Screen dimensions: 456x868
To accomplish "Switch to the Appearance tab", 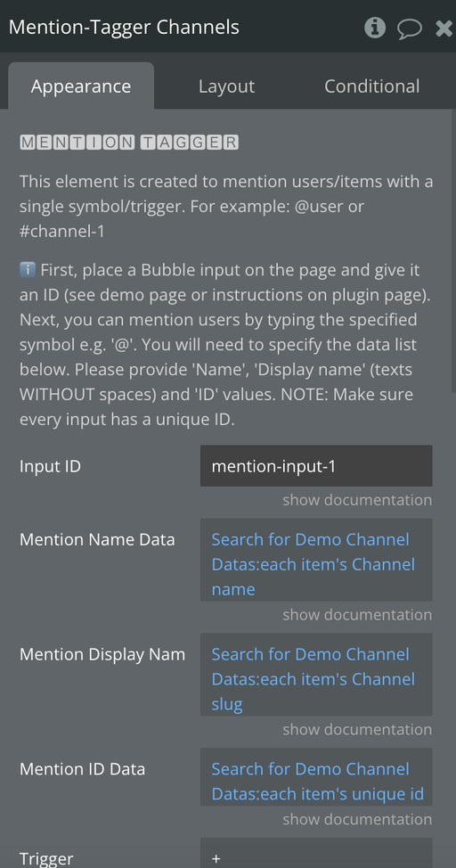I will click(x=81, y=86).
